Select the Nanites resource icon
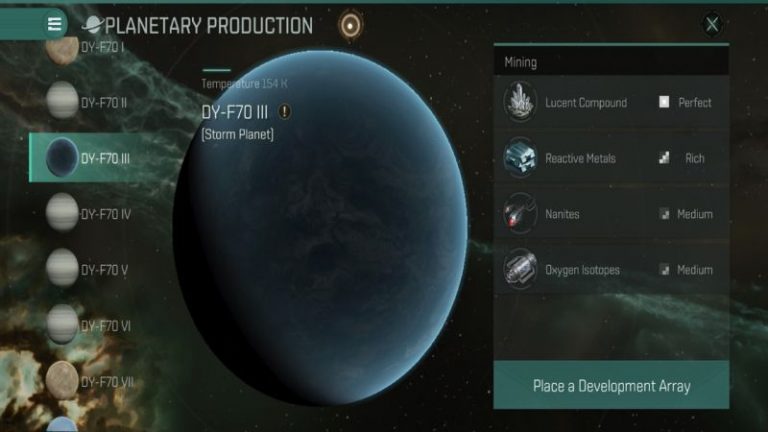Screen dimensions: 768x432 (520, 214)
